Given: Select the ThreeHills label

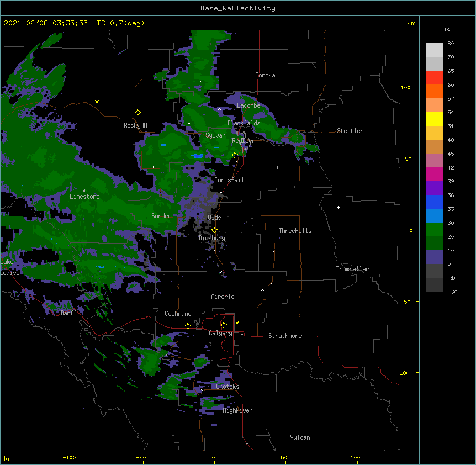Looking at the screenshot, I should pyautogui.click(x=295, y=231).
